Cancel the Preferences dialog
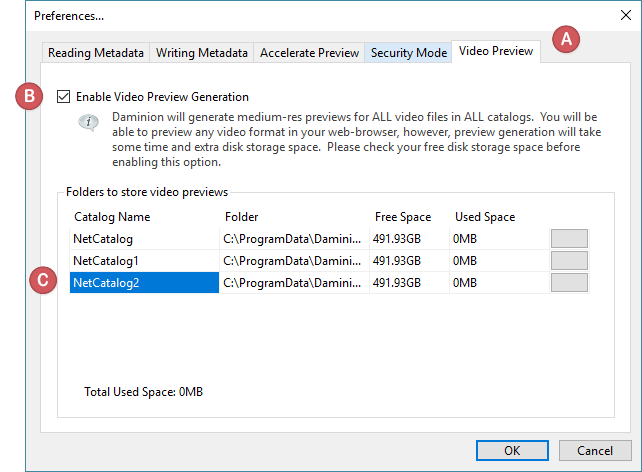 [595, 450]
